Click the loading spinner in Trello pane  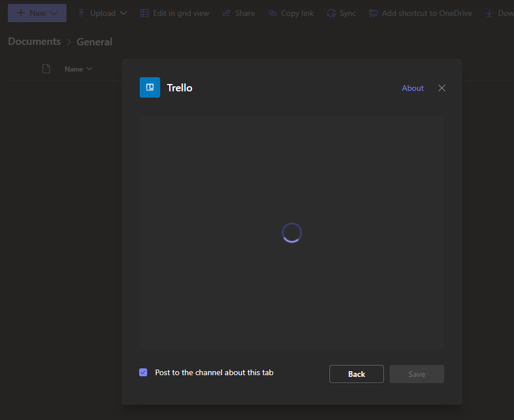(x=292, y=233)
